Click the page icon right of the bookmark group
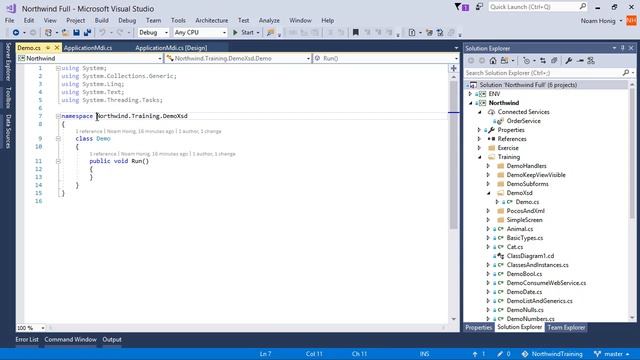The width and height of the screenshot is (640, 360). [x=411, y=33]
